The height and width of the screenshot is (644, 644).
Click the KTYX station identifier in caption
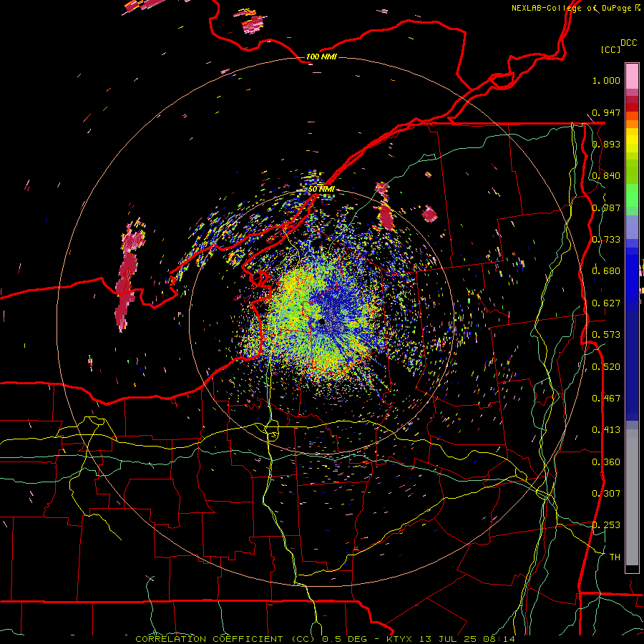401,639
